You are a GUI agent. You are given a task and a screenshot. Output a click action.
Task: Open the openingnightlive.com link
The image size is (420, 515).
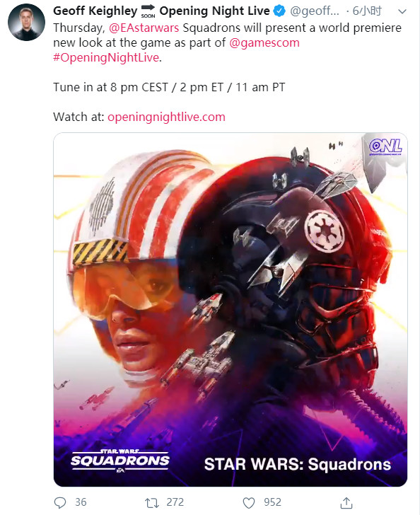point(166,117)
